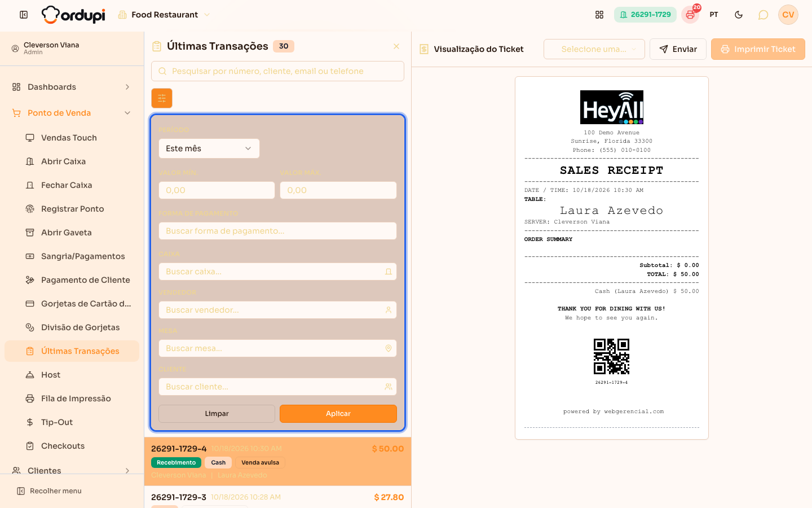Open the Buscar vendedor field
812x508 pixels.
tap(277, 310)
